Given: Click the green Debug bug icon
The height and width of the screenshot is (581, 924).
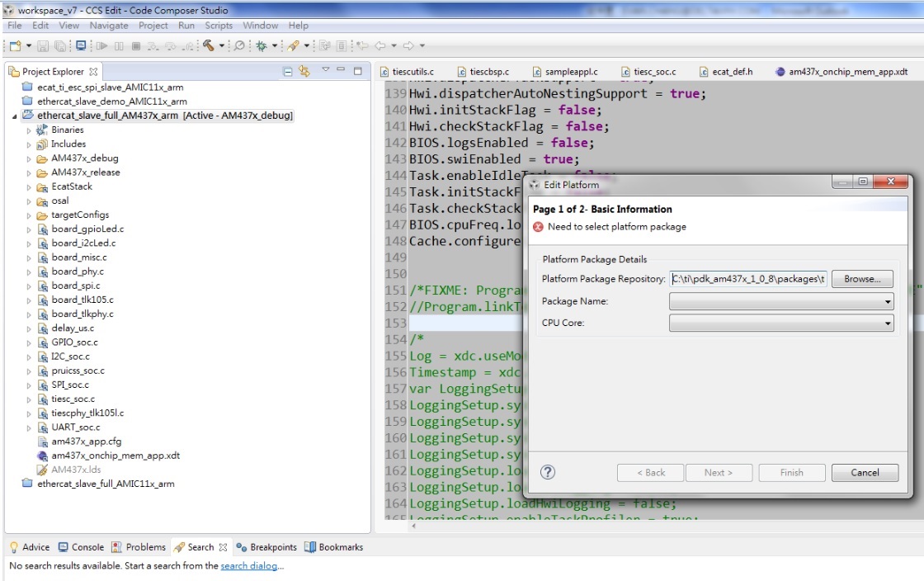Looking at the screenshot, I should point(261,45).
